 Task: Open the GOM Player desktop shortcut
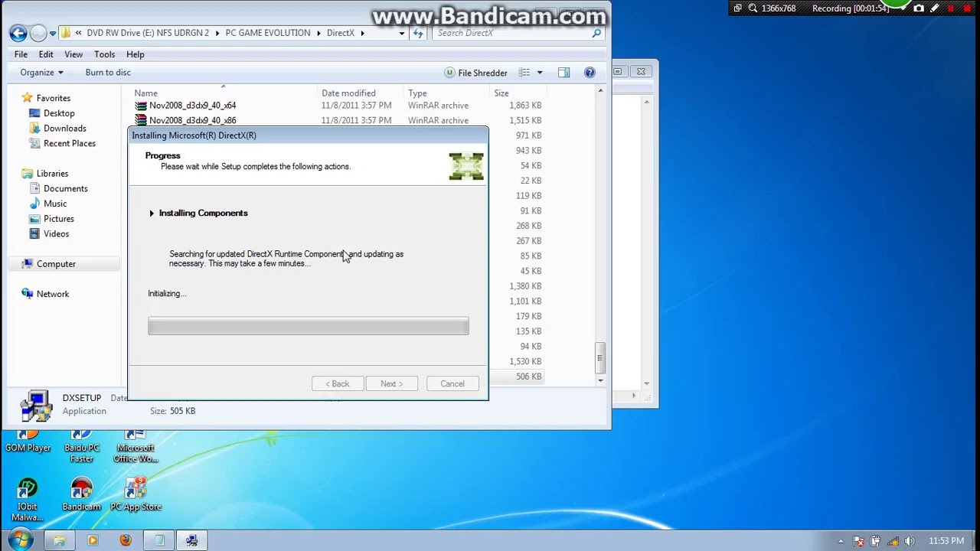click(28, 442)
